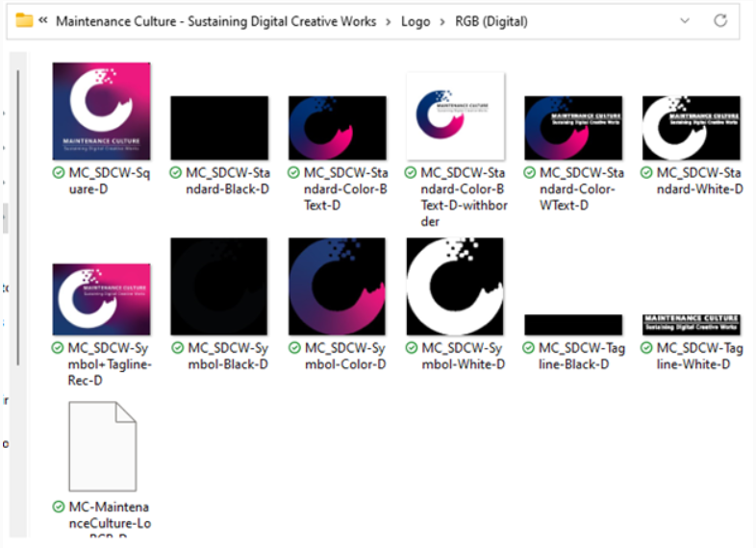The width and height of the screenshot is (756, 548).
Task: Click sync checkmark beside MC_SDCW-Standard-Color-BText-D
Action: point(293,172)
